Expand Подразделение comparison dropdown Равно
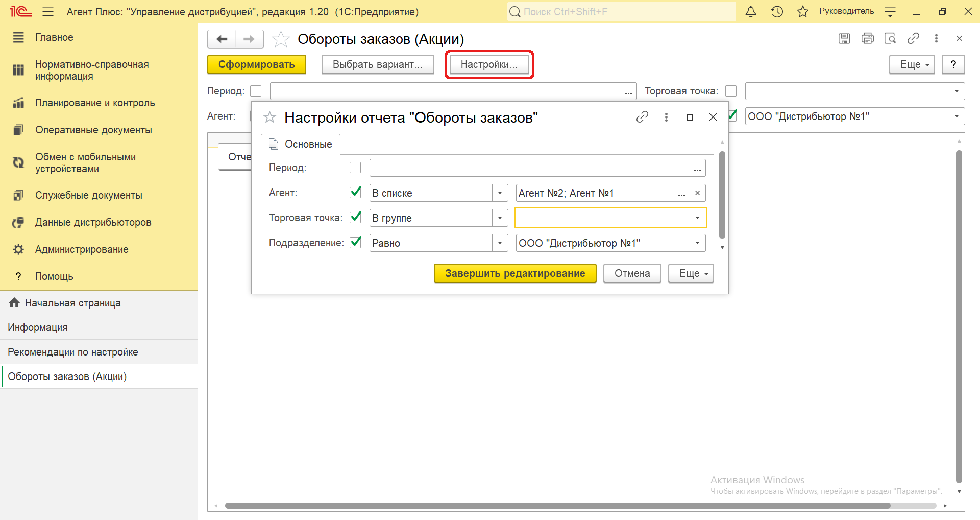The image size is (980, 520). (500, 243)
